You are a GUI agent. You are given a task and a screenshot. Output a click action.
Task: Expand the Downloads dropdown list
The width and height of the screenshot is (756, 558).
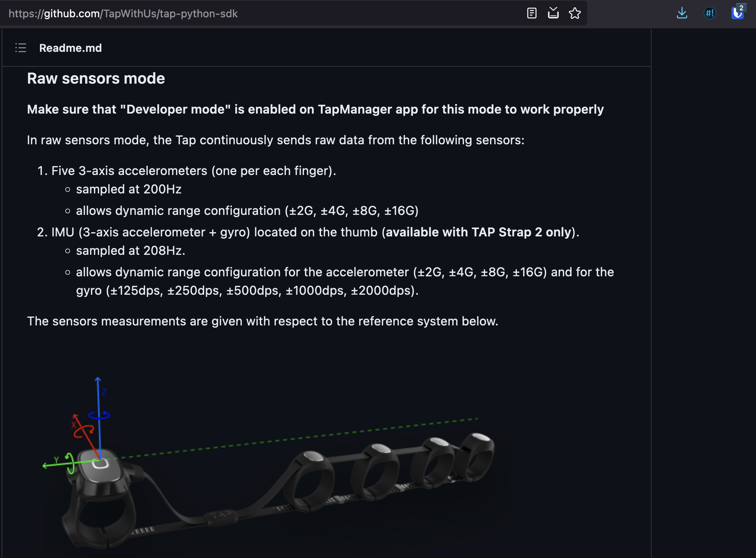pyautogui.click(x=682, y=13)
